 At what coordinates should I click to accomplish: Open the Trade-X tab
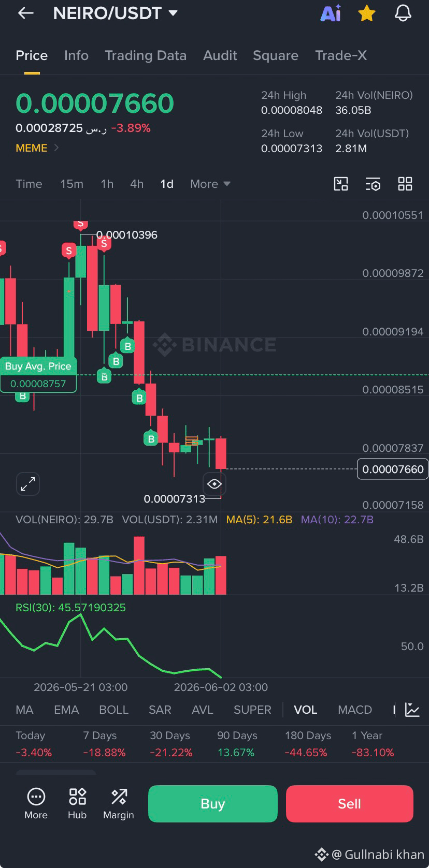point(341,55)
